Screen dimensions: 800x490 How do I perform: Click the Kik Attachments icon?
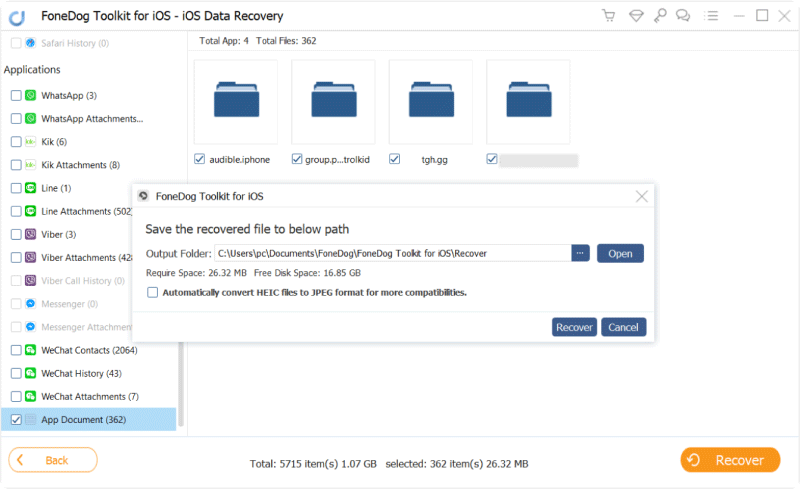31,165
